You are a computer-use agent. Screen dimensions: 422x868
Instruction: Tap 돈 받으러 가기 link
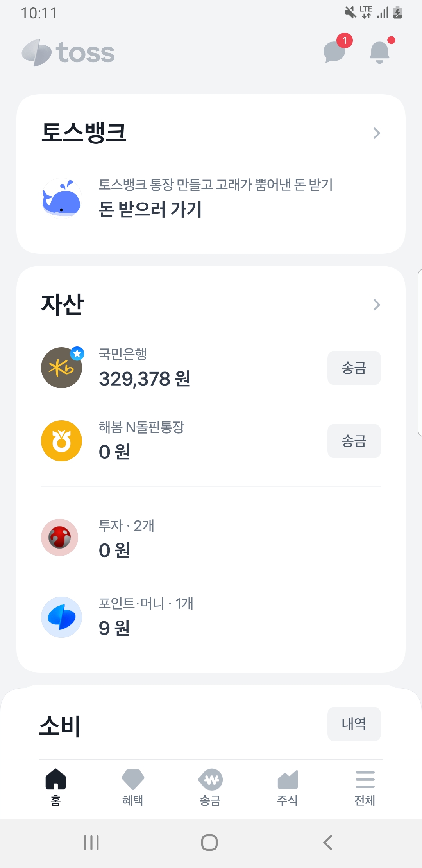(150, 209)
